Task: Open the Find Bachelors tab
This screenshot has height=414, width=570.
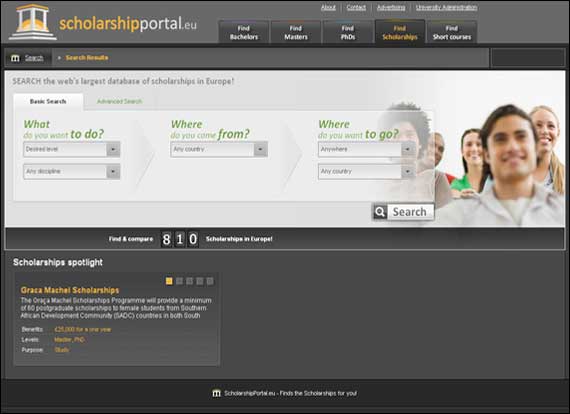Action: 244,32
